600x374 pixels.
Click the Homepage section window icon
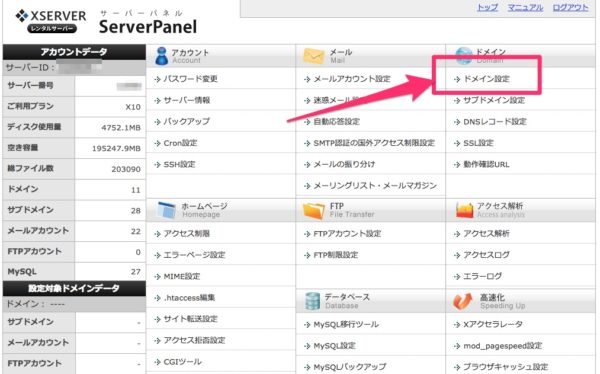pyautogui.click(x=167, y=210)
